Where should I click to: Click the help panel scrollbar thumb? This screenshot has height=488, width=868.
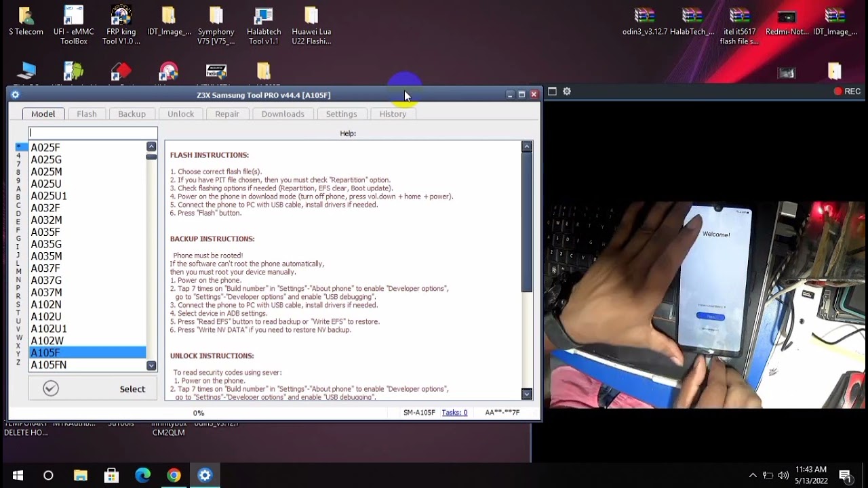pos(527,222)
